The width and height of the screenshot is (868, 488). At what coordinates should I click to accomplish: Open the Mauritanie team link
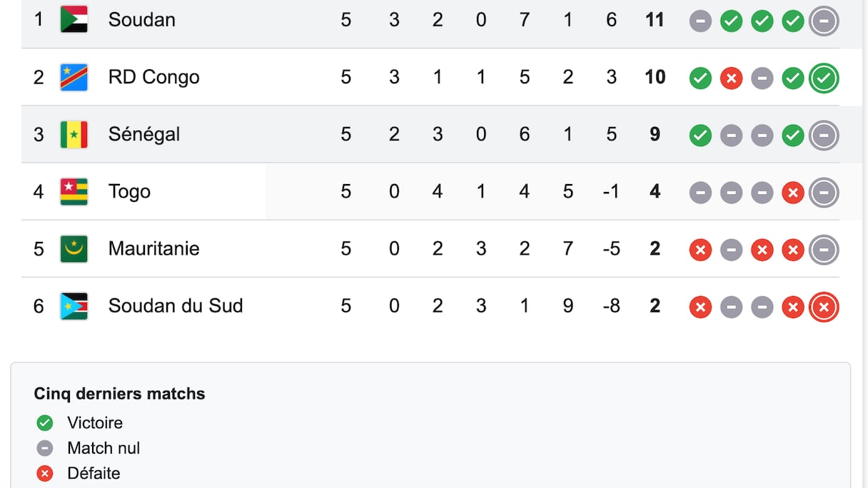click(153, 249)
